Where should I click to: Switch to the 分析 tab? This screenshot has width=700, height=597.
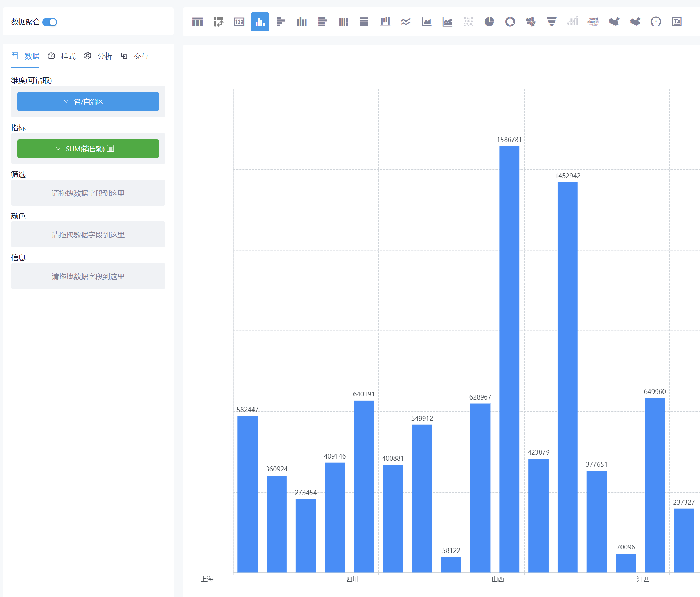coord(98,56)
